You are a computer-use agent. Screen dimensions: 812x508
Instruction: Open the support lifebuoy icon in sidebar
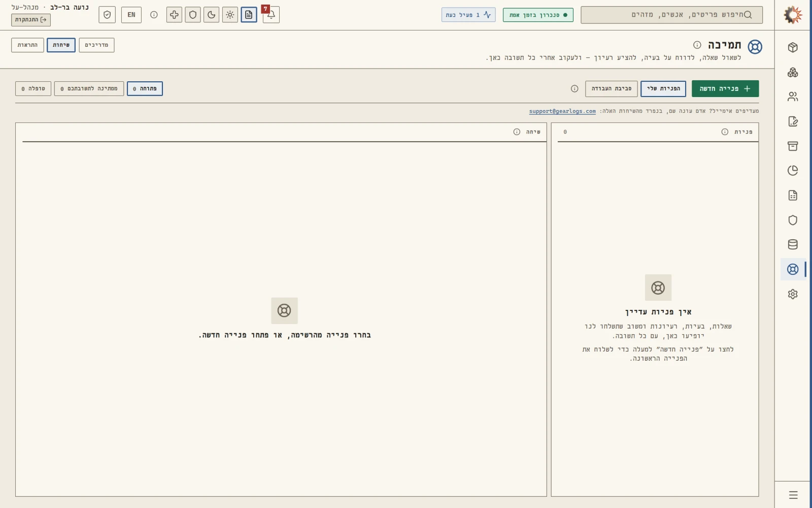pos(793,269)
